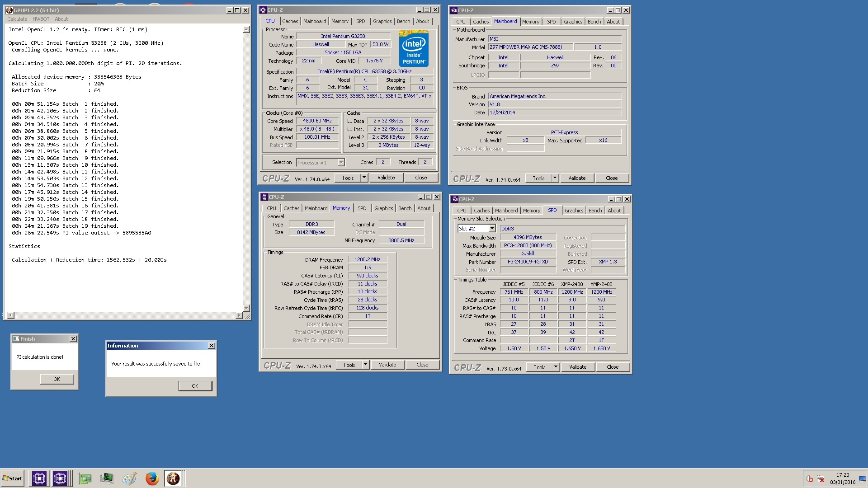Screen dimensions: 868x488
Task: Launch Paint from the taskbar palette icon
Action: click(x=129, y=478)
